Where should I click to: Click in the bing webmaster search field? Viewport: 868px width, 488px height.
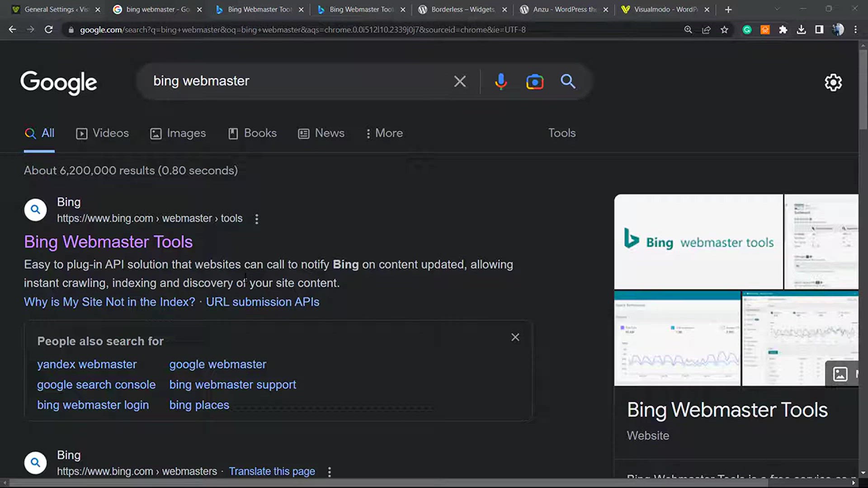click(x=298, y=81)
